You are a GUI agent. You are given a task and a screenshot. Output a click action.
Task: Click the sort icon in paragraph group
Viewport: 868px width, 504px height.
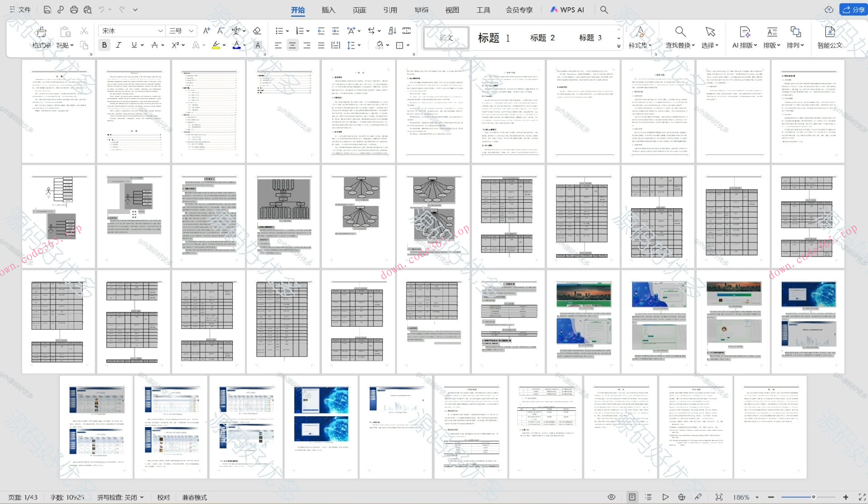(392, 31)
